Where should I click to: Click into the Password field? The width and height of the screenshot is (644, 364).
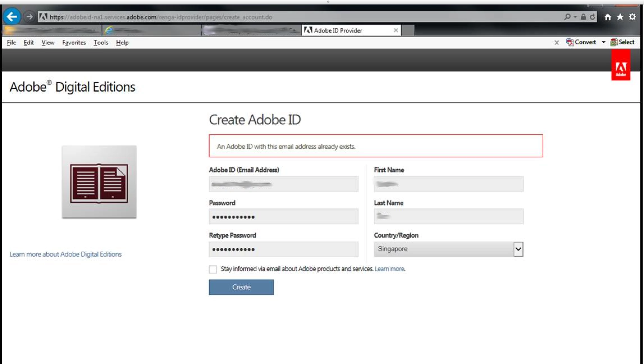(x=283, y=217)
